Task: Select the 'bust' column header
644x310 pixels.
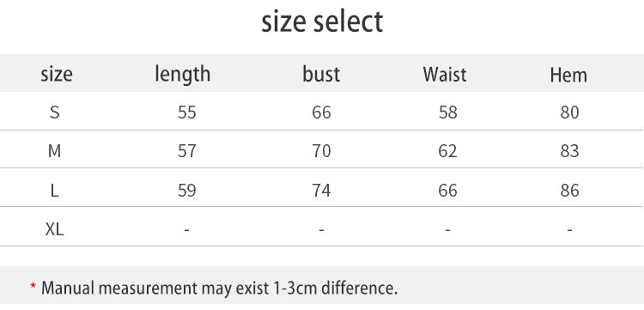Action: [321, 75]
